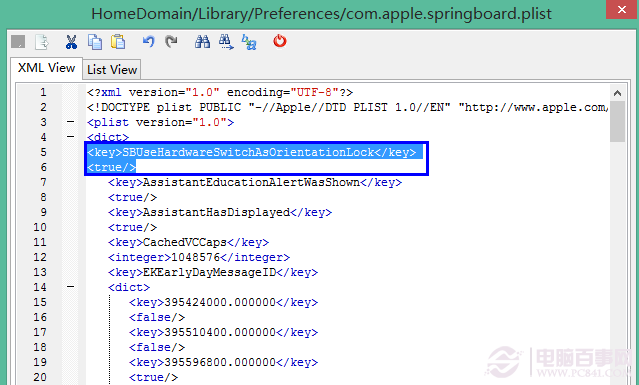Click the integer 1048576 line
The image size is (639, 385).
coord(199,257)
